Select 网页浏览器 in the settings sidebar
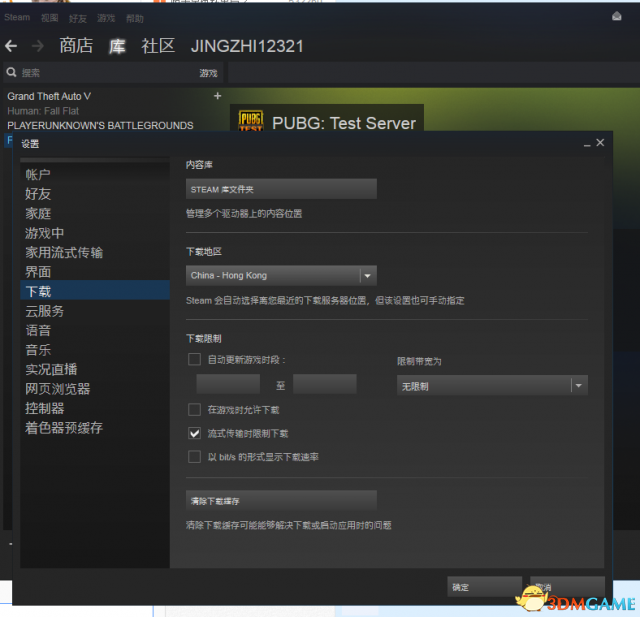The image size is (640, 617). [95, 389]
